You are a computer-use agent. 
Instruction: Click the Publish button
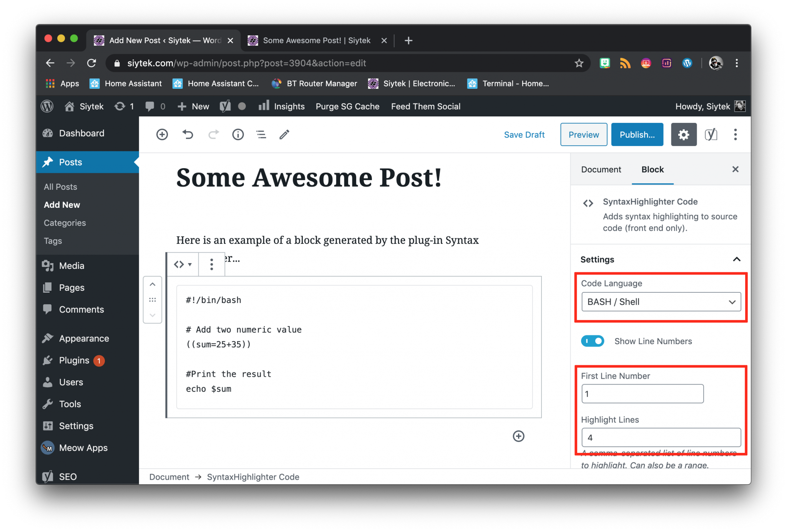click(637, 134)
